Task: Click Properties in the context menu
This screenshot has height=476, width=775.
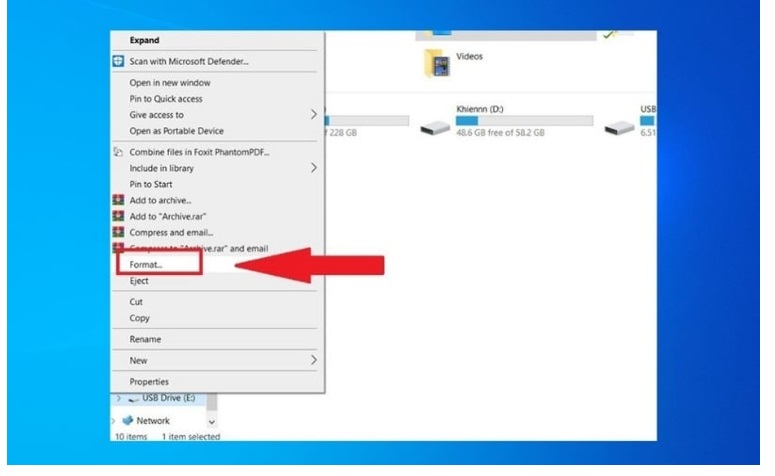Action: point(149,382)
